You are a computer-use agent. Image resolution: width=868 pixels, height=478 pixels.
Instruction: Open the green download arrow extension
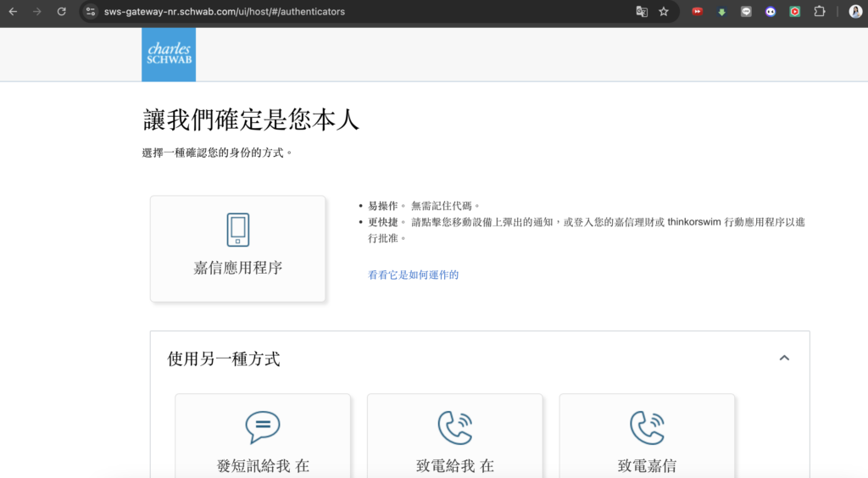pos(722,12)
